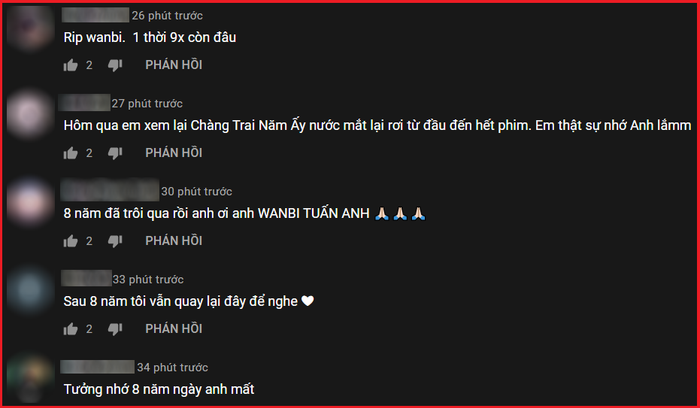Dislike the 'Sau 8 năm' comment

(115, 329)
